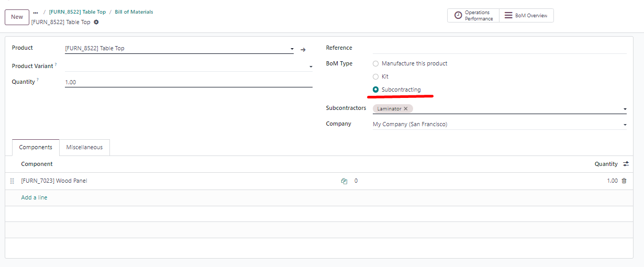Screen dimensions: 644x267
Task: Click the New button
Action: tap(17, 17)
